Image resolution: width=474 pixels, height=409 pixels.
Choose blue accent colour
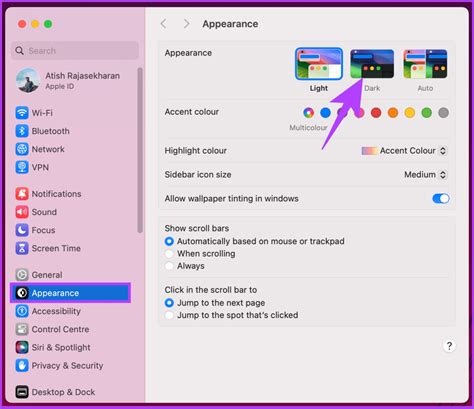[325, 113]
